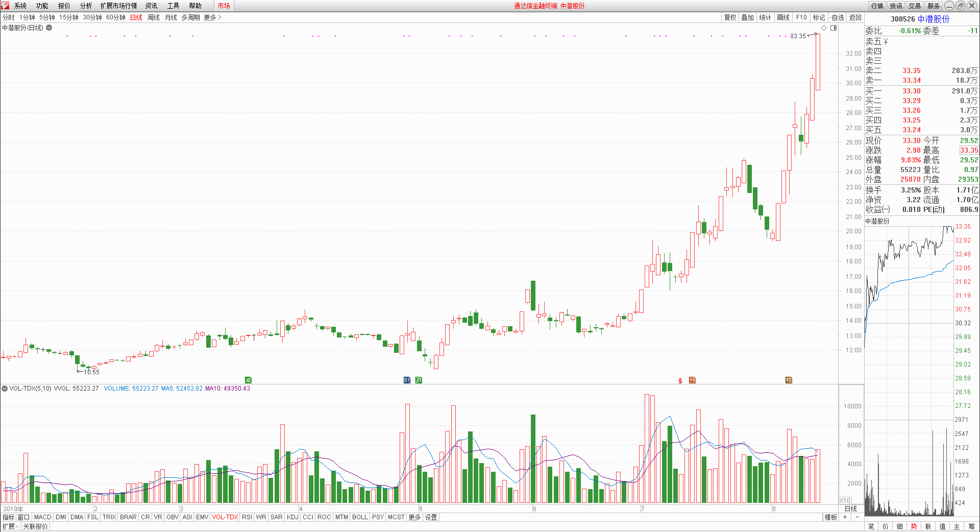Viewport: 980px width, 532px height.
Task: Click the 行情 top-right button
Action: point(877,6)
